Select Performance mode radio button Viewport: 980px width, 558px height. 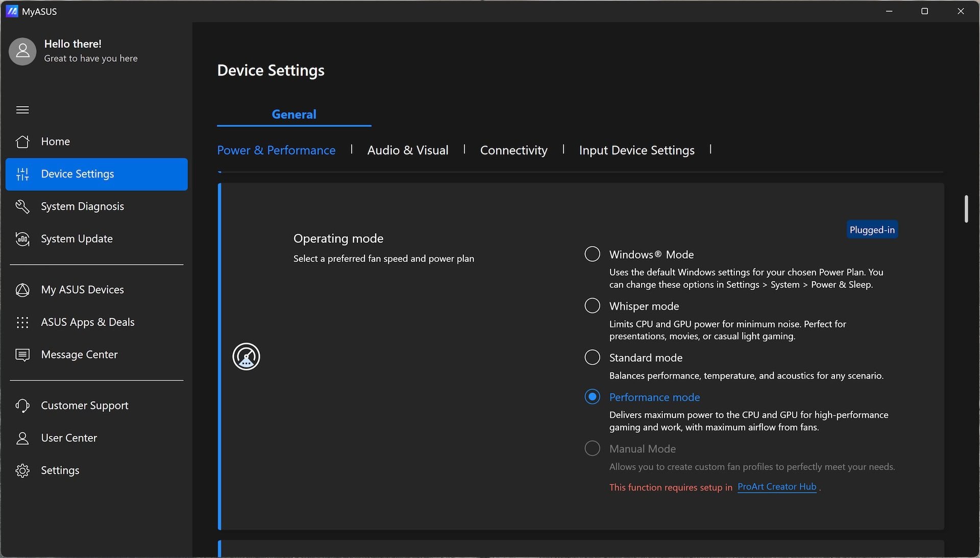(592, 397)
